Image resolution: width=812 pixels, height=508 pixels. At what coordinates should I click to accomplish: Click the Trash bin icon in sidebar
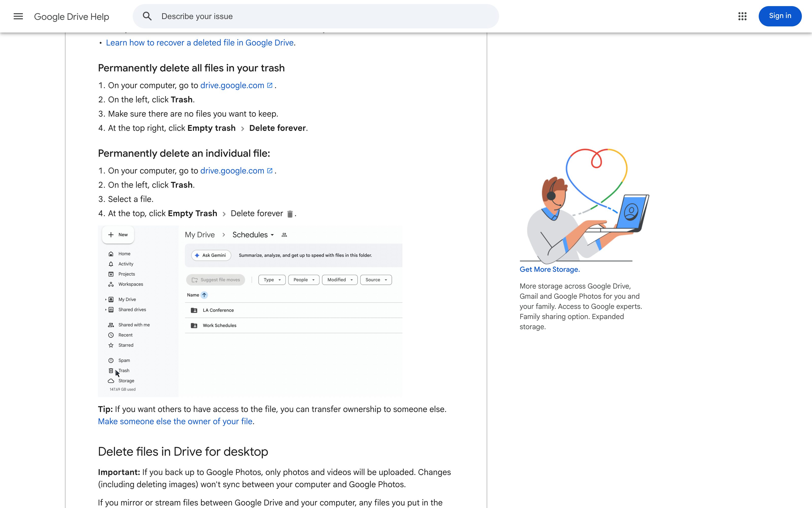point(111,371)
